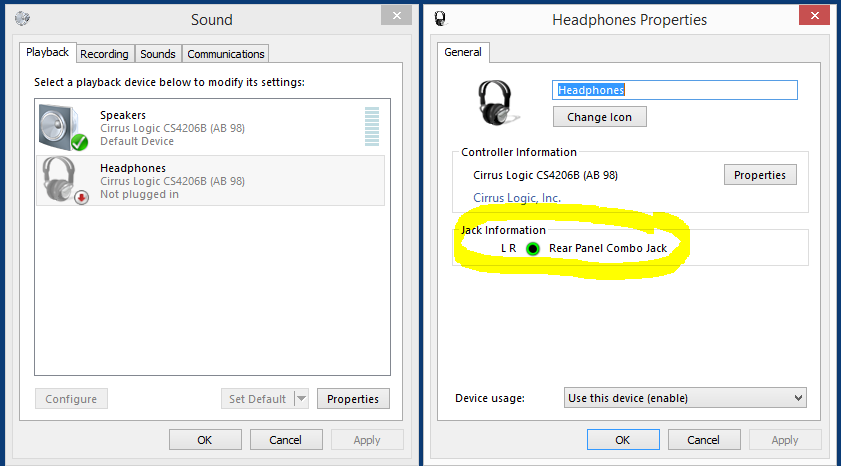Click the Headphones device name field
The width and height of the screenshot is (841, 466).
point(675,90)
